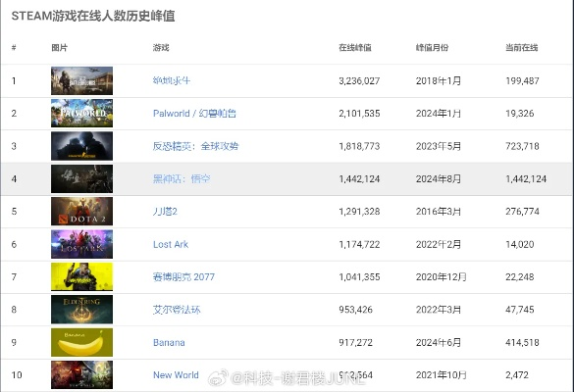The height and width of the screenshot is (392, 574).
Task: Click the Banana thumbnail image
Action: tap(82, 342)
